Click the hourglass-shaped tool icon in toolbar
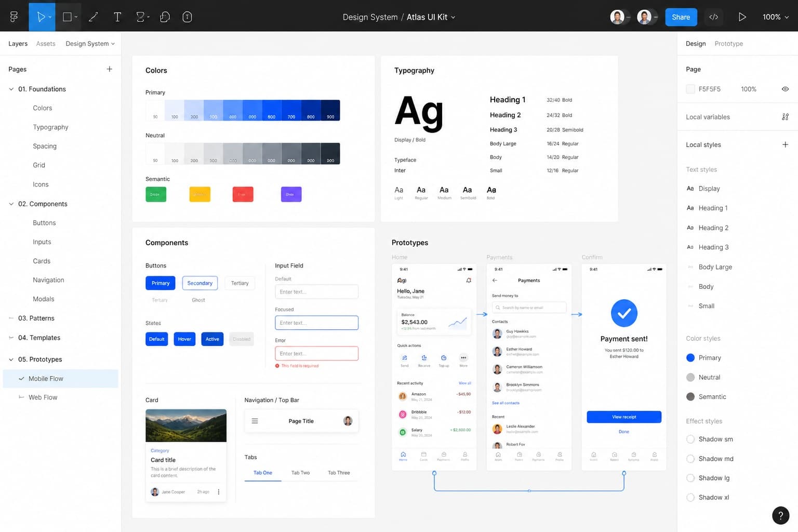The width and height of the screenshot is (798, 532). tap(140, 17)
